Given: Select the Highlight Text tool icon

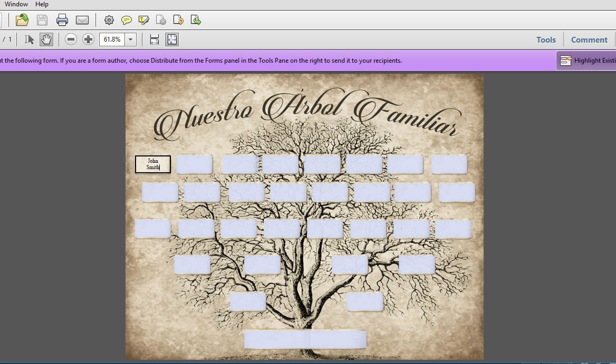Looking at the screenshot, I should click(x=143, y=20).
